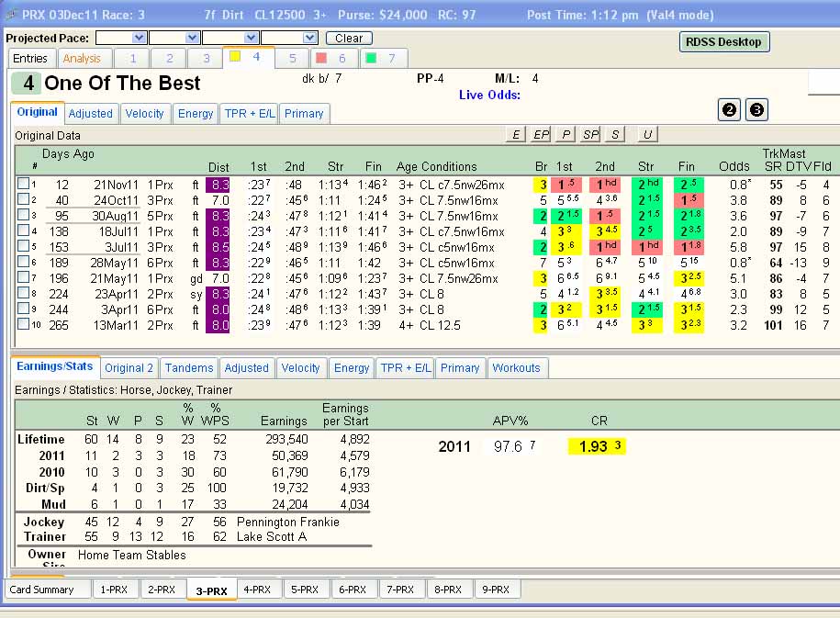Check the box for pace line 4
840x618 pixels.
23,230
